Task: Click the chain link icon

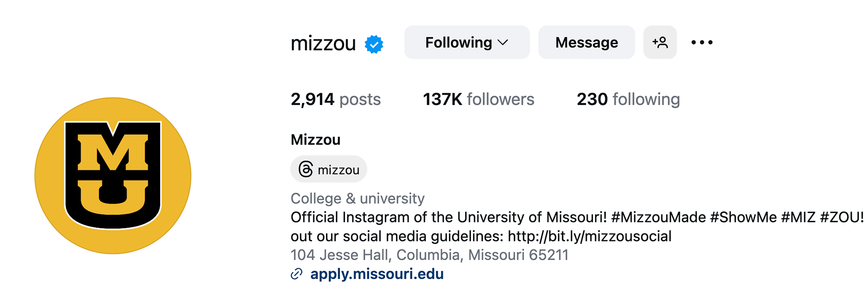Action: tap(297, 274)
